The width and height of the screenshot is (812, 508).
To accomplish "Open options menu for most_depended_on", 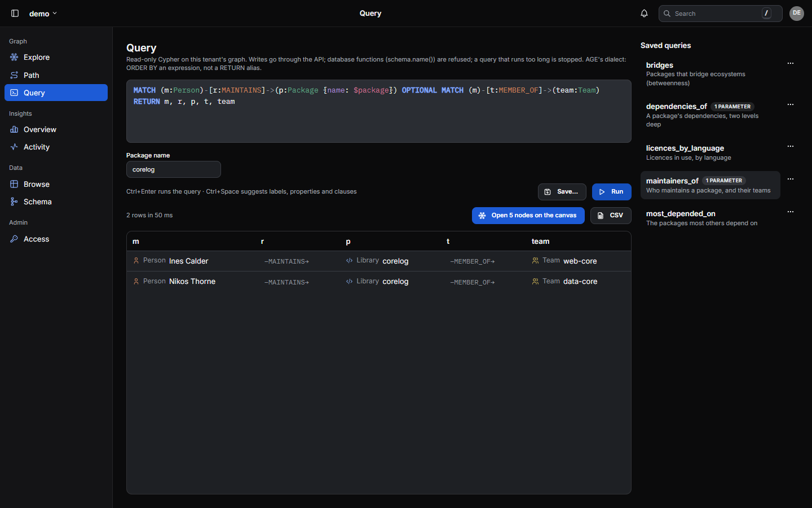I will click(x=791, y=212).
